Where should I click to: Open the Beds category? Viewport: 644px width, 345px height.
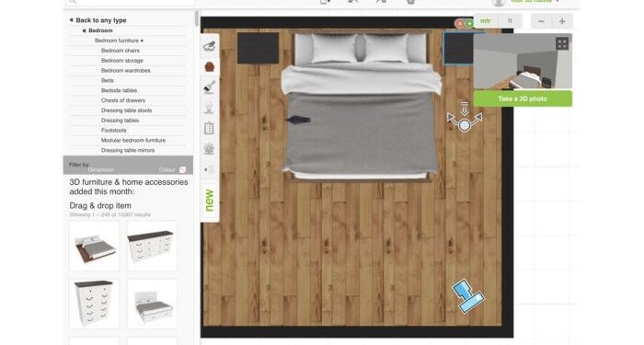(108, 81)
